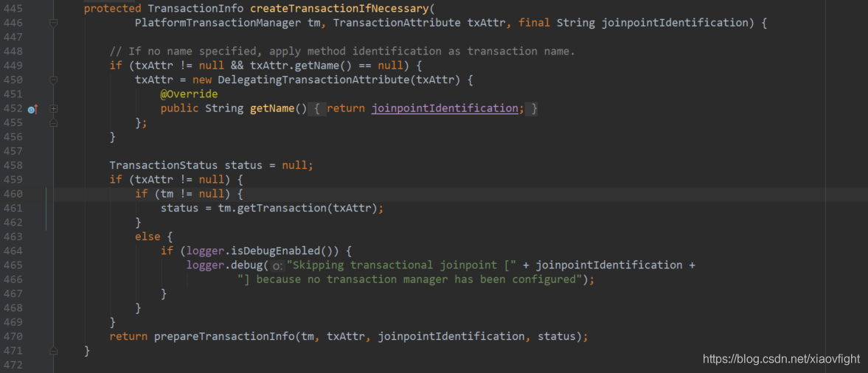This screenshot has width=868, height=373.
Task: Click the comment 'If no name specified' line
Action: (343, 52)
